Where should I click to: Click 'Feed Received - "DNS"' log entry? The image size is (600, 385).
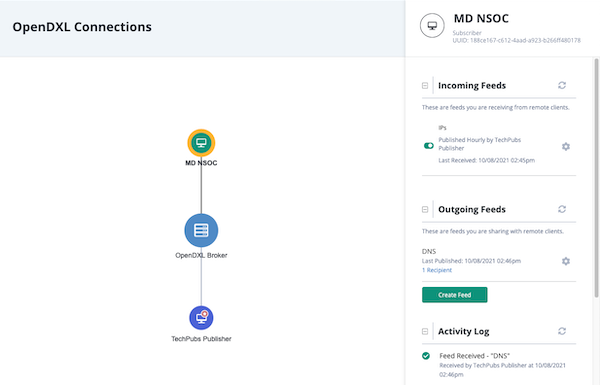point(474,356)
